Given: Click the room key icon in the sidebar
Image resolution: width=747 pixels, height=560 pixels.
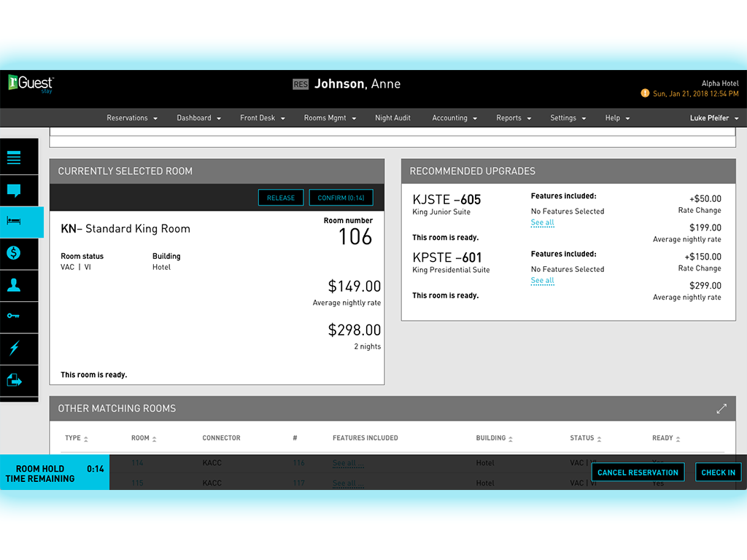Looking at the screenshot, I should click(19, 316).
